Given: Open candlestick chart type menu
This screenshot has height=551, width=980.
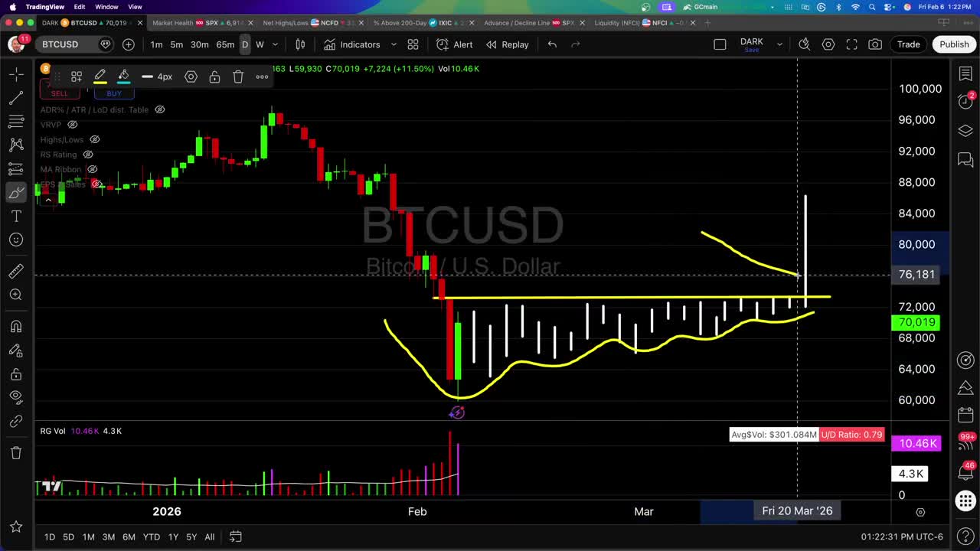Looking at the screenshot, I should tap(301, 44).
